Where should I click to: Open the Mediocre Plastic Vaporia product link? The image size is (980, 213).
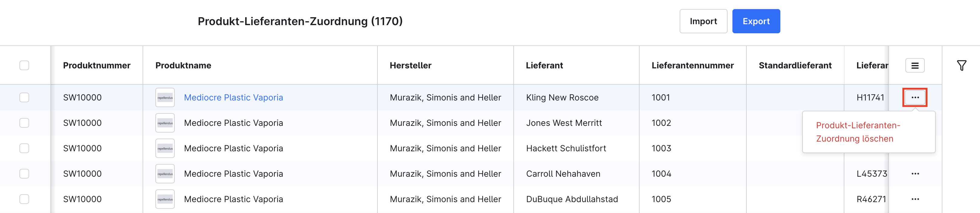point(233,98)
